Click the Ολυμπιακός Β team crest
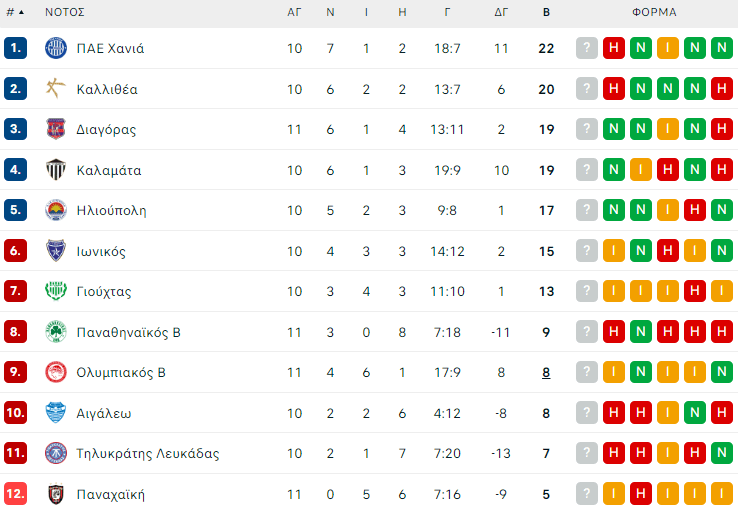738x513 pixels. [x=55, y=372]
